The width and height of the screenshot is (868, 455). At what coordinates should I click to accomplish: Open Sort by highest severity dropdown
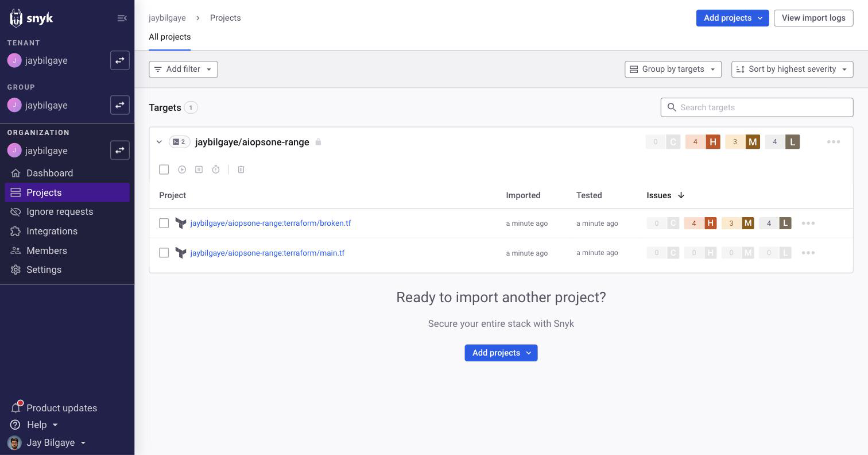792,69
